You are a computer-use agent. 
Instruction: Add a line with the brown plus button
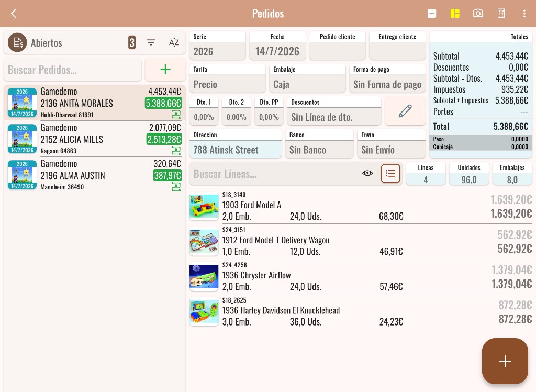pos(505,361)
